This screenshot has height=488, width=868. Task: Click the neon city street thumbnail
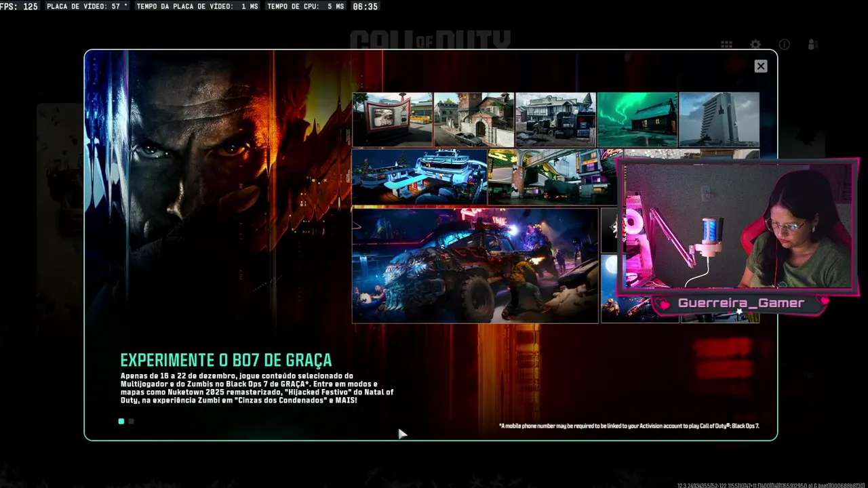pyautogui.click(x=552, y=177)
